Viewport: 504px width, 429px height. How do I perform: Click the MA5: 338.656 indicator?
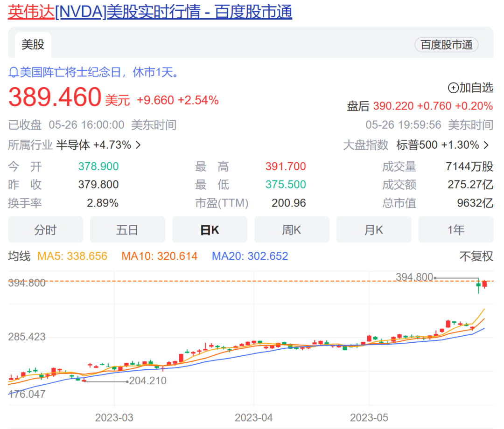(x=72, y=256)
